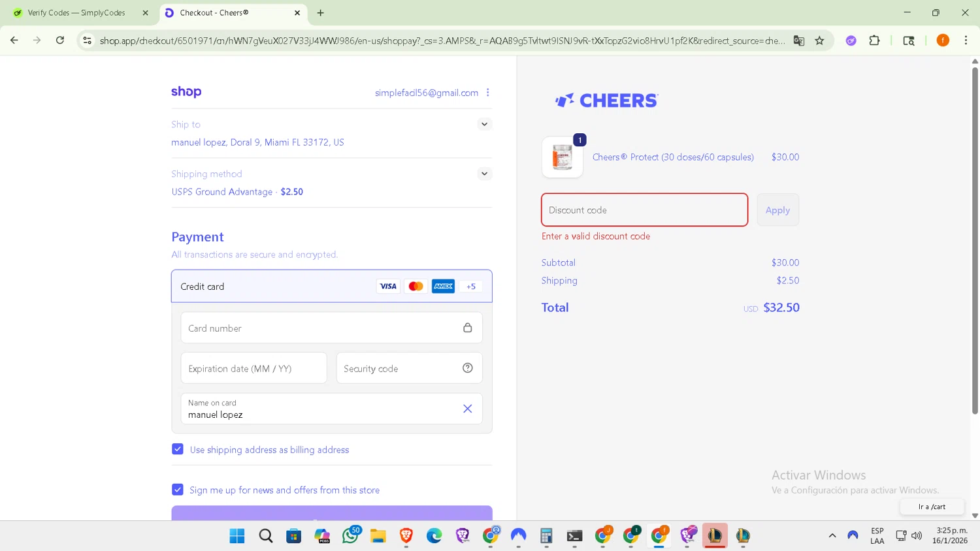Open the Chrome three-dot menu
Viewport: 980px width, 551px height.
coord(966,40)
